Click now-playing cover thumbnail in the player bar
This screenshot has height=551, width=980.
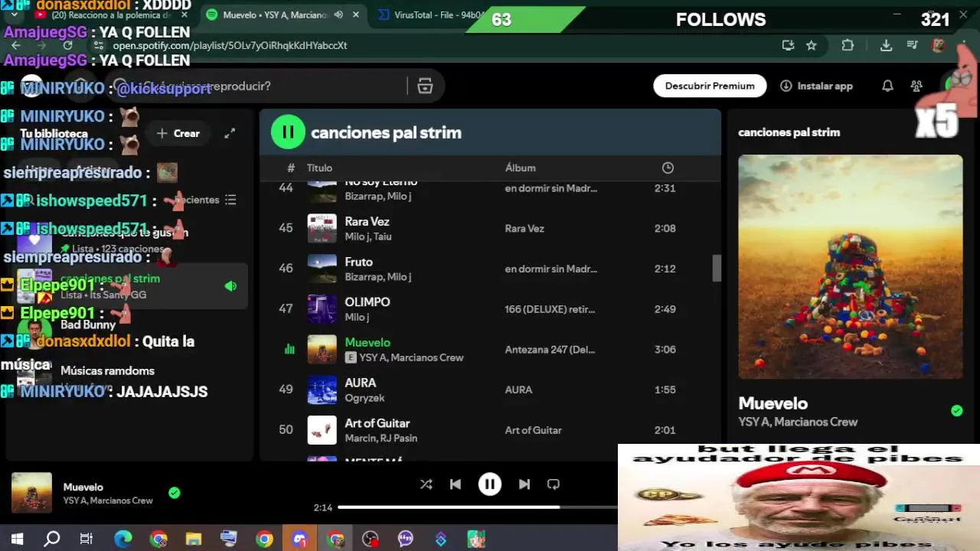[31, 493]
